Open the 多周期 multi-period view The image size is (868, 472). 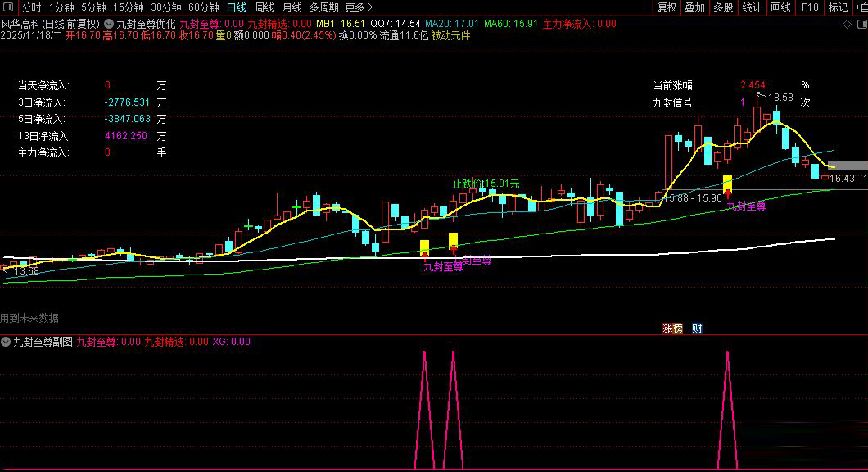point(323,7)
